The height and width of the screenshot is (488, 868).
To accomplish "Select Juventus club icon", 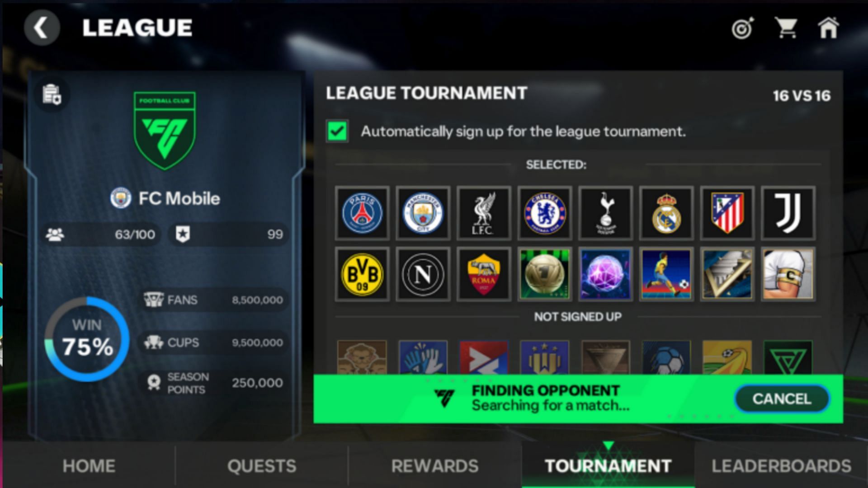I will coord(788,212).
